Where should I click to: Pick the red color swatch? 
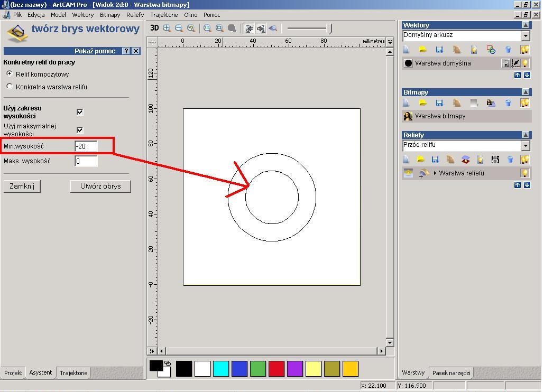pyautogui.click(x=276, y=368)
